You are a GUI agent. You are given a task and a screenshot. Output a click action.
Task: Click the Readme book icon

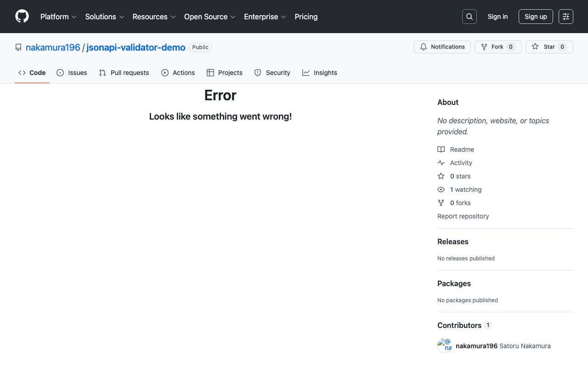(441, 149)
